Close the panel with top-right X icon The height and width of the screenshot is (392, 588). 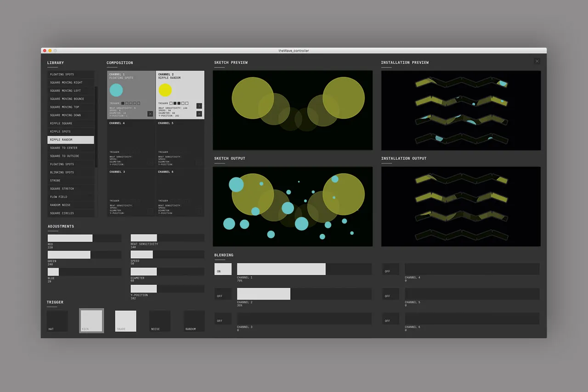tap(537, 61)
